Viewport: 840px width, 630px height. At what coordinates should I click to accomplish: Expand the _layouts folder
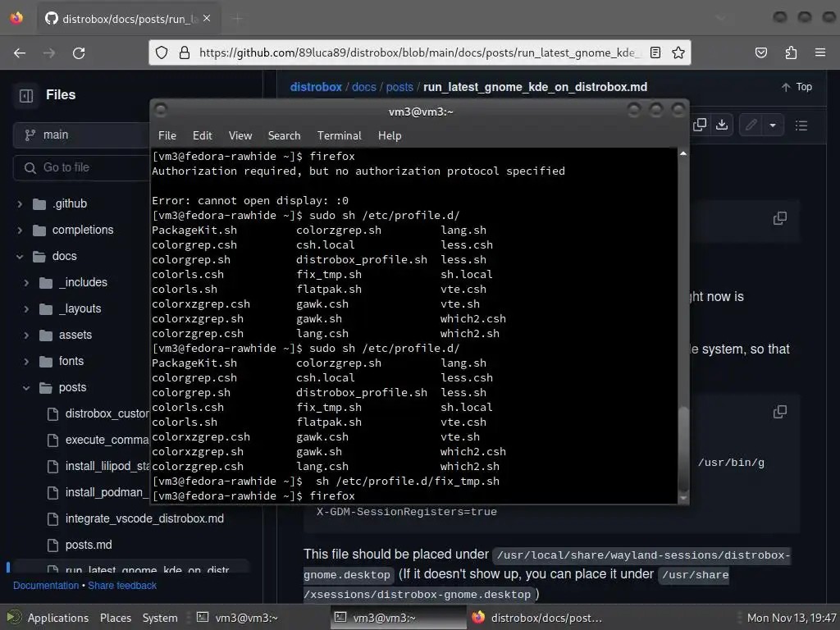[x=26, y=308]
